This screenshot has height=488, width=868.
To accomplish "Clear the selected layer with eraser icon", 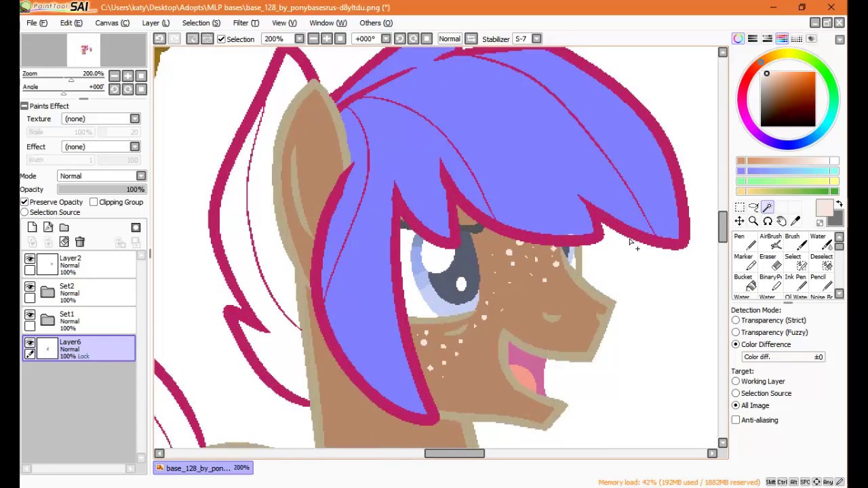I will (x=64, y=242).
